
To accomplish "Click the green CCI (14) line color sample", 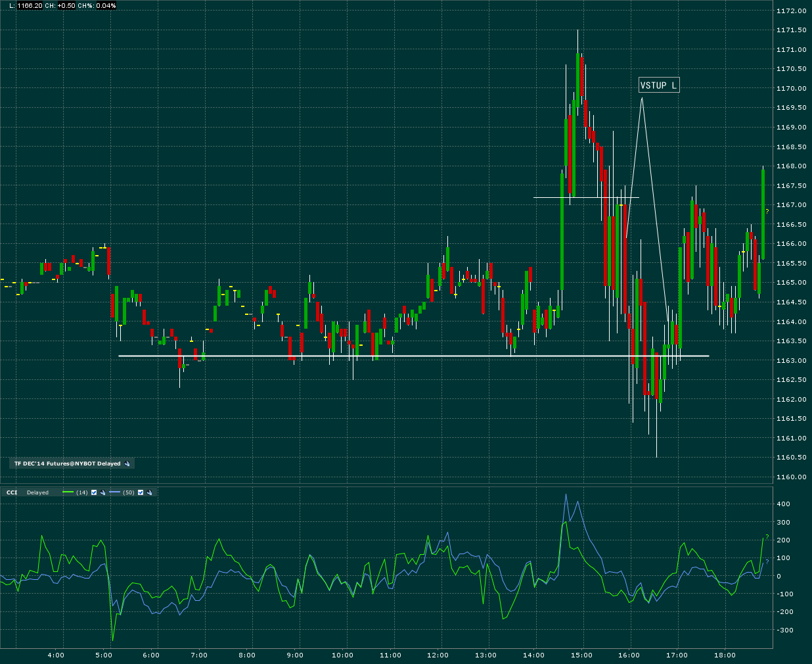I will [x=68, y=492].
